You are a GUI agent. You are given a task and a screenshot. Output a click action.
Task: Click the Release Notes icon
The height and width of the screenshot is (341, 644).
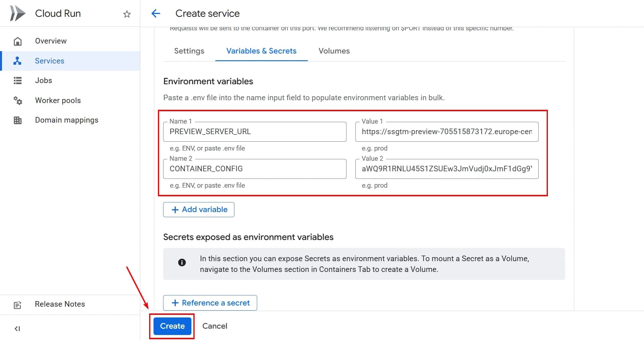click(x=18, y=305)
